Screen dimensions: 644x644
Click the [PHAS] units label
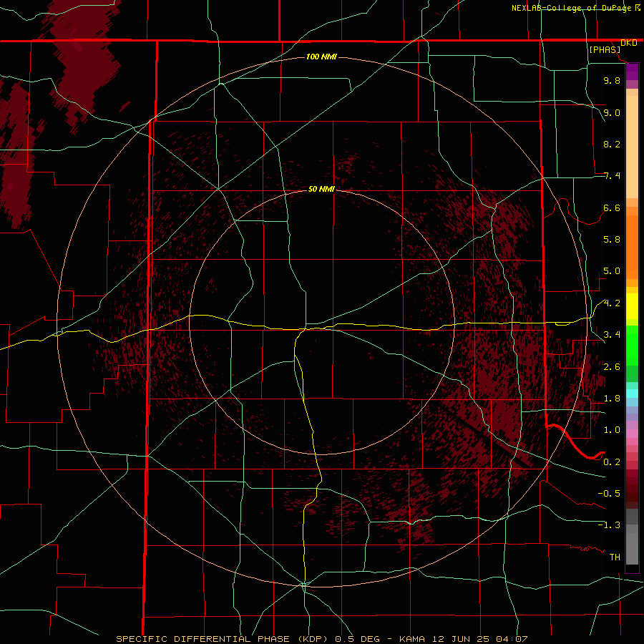pyautogui.click(x=605, y=49)
